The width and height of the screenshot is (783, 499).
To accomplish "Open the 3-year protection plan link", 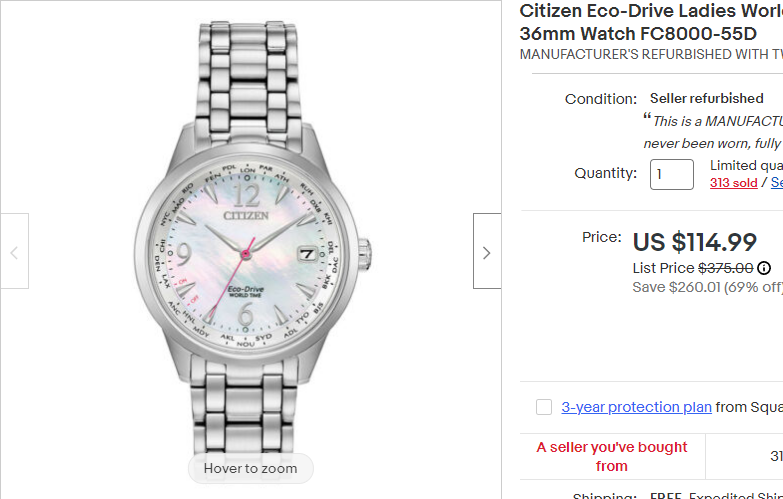I will coord(636,407).
